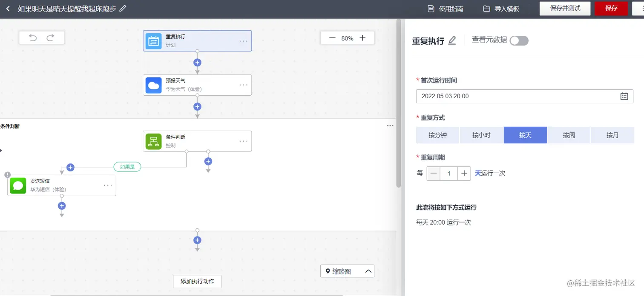Open 导入模板 import template

[x=501, y=9]
